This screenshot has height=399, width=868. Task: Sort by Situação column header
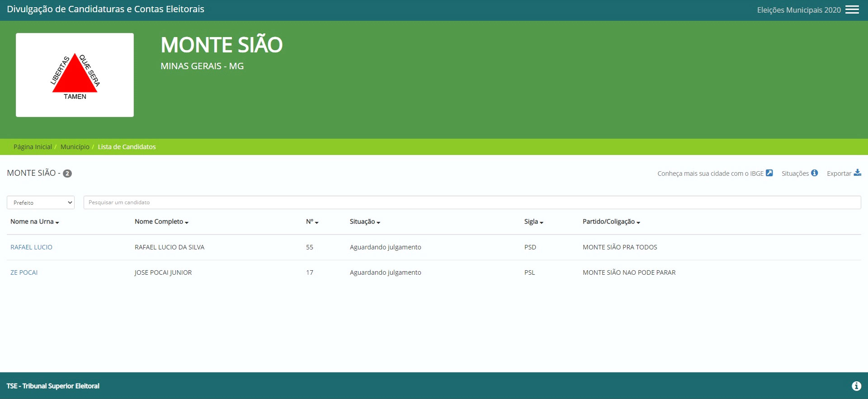point(365,222)
